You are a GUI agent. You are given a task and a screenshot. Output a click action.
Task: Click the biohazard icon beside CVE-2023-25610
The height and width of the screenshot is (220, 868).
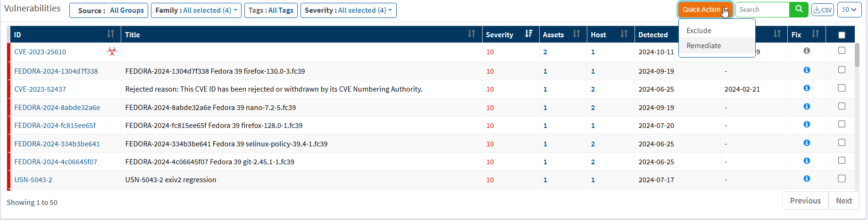click(x=112, y=51)
